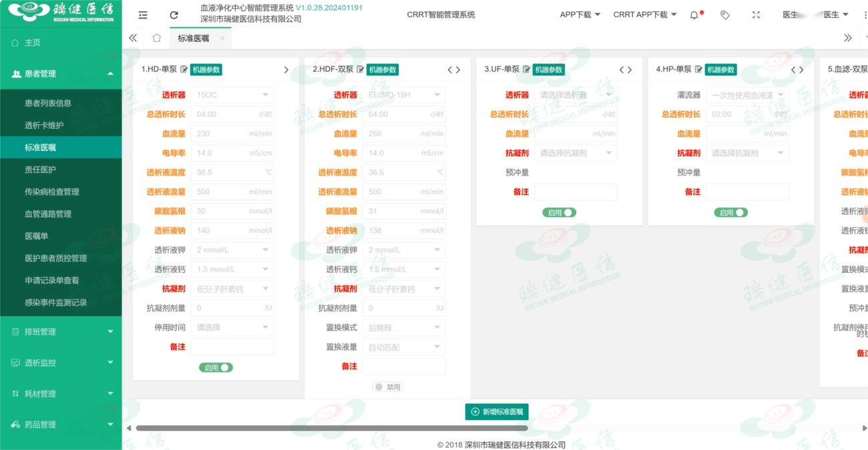Click the 备注 field in 1.HD-单泵

pos(232,347)
